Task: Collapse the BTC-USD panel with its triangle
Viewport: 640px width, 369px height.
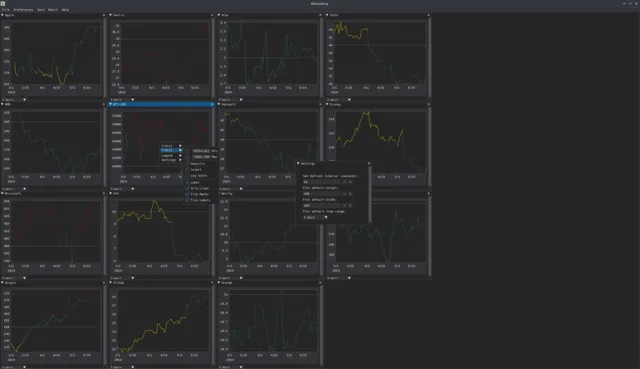Action: click(111, 104)
